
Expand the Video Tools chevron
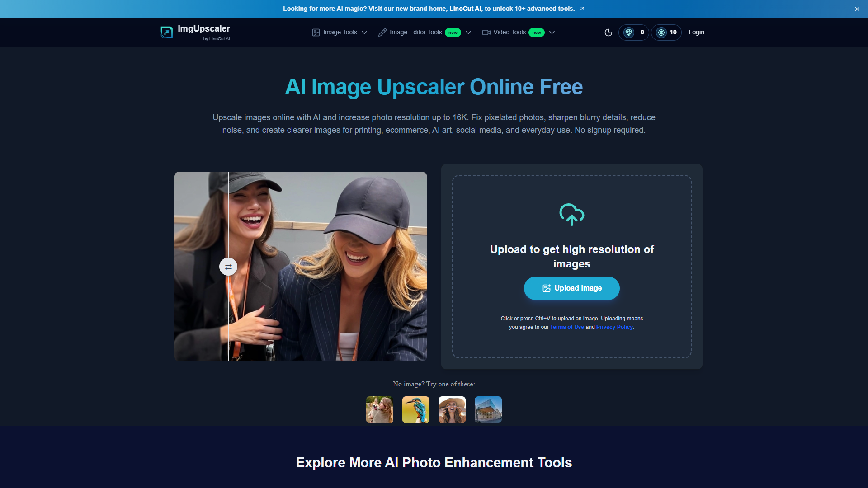pyautogui.click(x=552, y=33)
